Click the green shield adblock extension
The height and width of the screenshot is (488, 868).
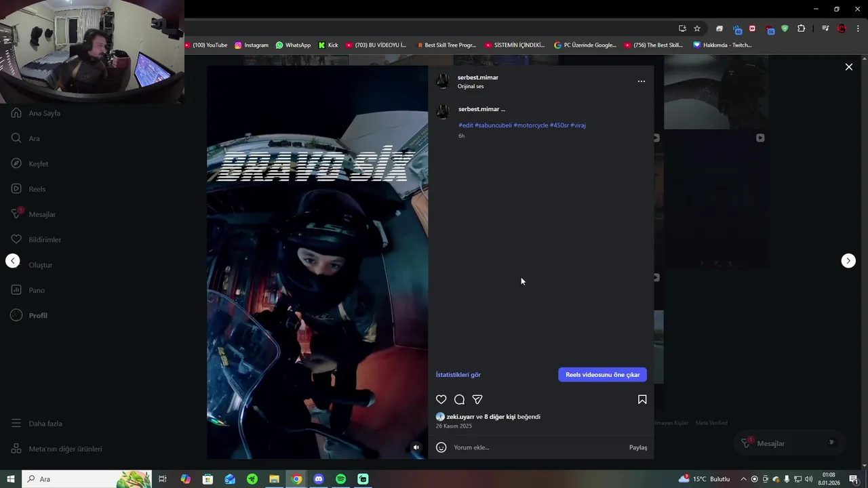pyautogui.click(x=785, y=28)
